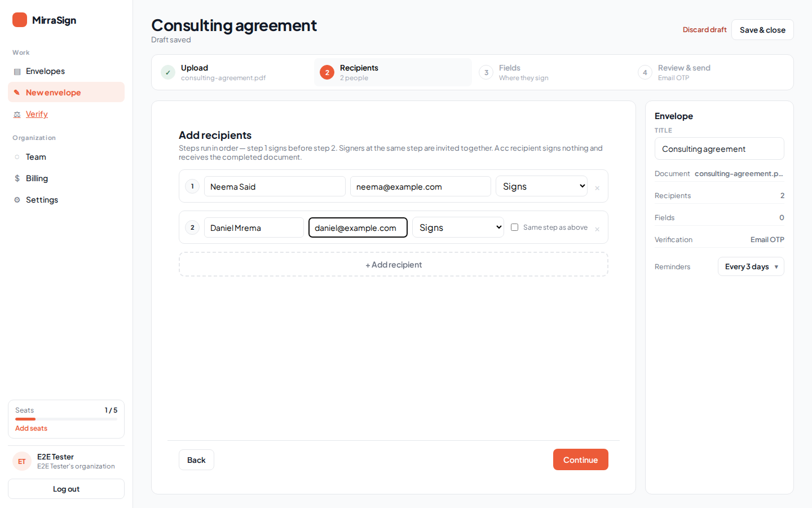812x508 pixels.
Task: Open Settings from the sidebar
Action: click(66, 200)
